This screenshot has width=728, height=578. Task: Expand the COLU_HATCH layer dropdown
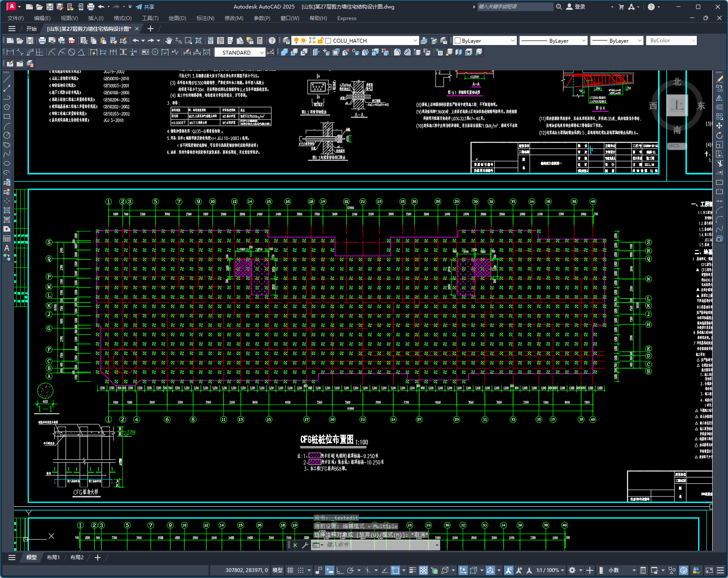coord(415,41)
